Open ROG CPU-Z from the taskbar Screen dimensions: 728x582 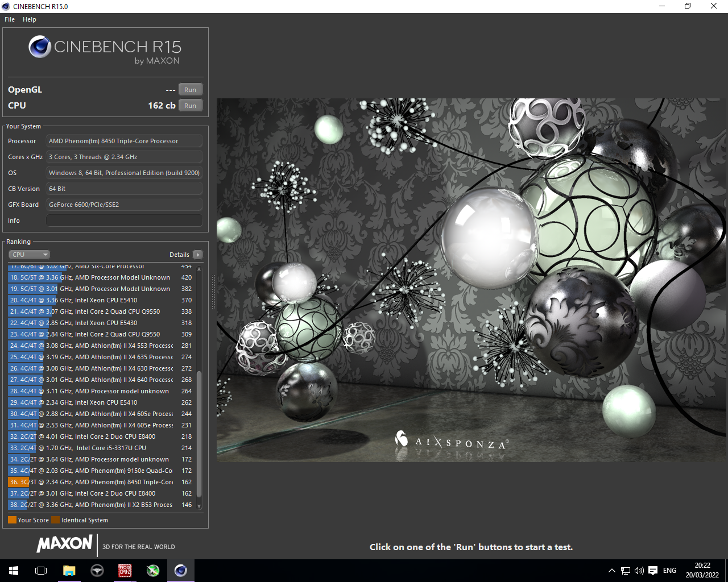[125, 571]
